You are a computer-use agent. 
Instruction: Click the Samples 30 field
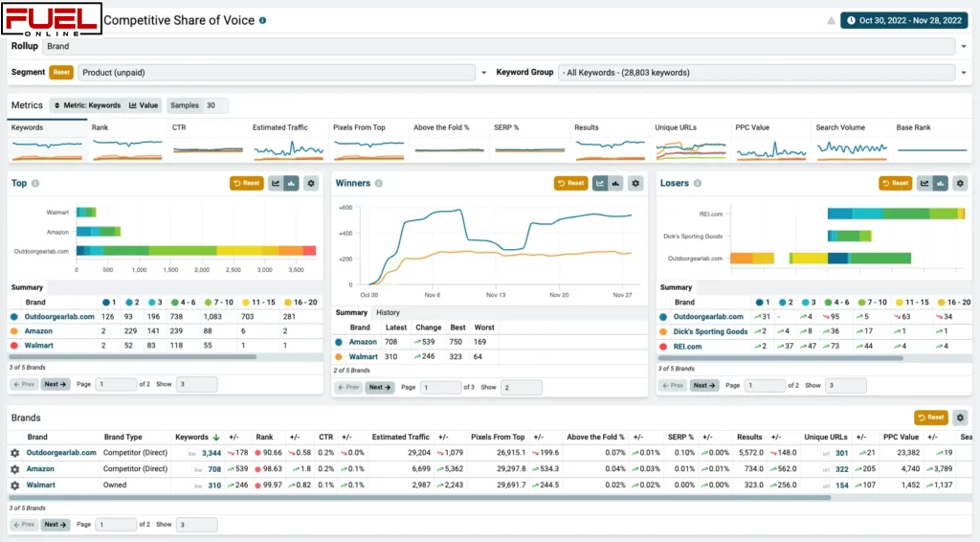pyautogui.click(x=197, y=105)
